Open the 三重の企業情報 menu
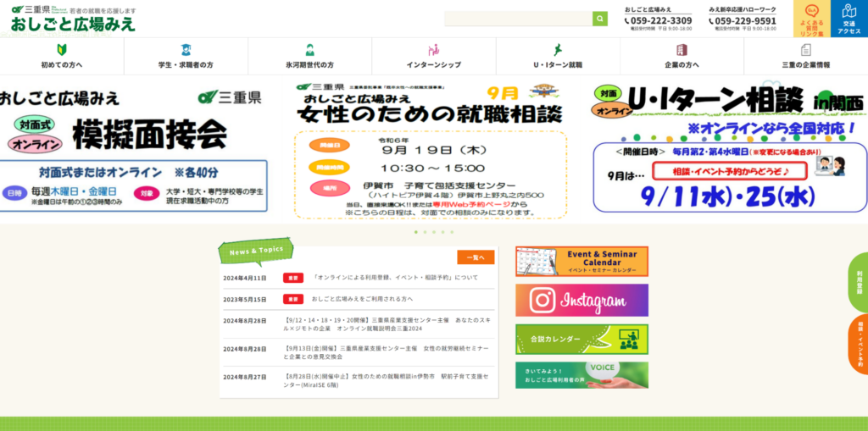Screen dimensions: 868x431 [x=806, y=57]
